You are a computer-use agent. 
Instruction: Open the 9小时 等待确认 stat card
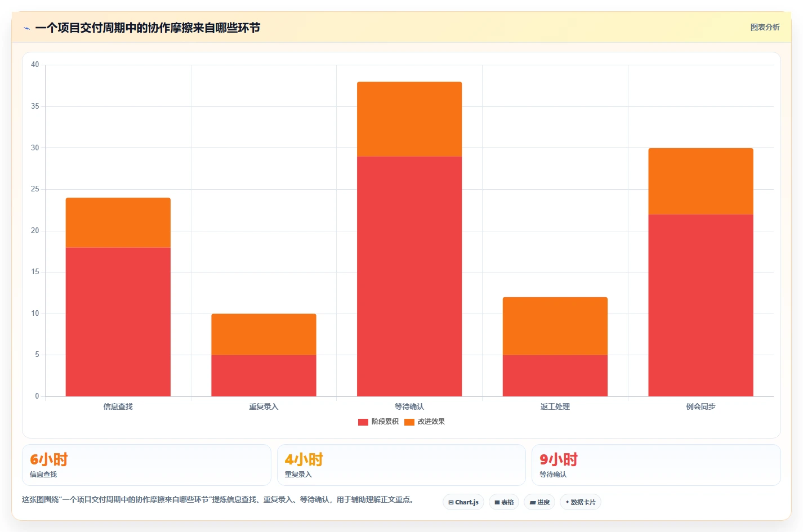pos(656,465)
